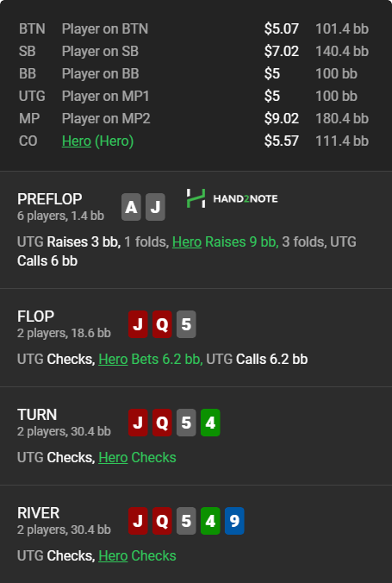392x583 pixels.
Task: Click the PREFLOP section heading
Action: [49, 199]
